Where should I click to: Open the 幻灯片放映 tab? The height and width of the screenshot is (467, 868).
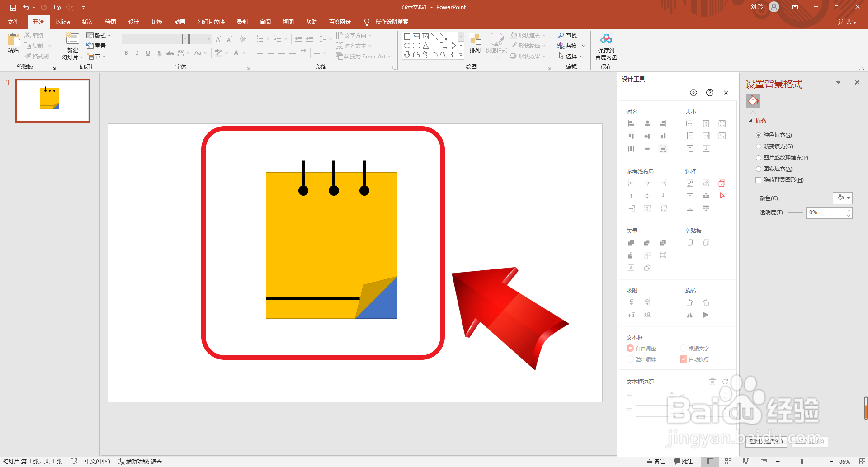(x=211, y=22)
